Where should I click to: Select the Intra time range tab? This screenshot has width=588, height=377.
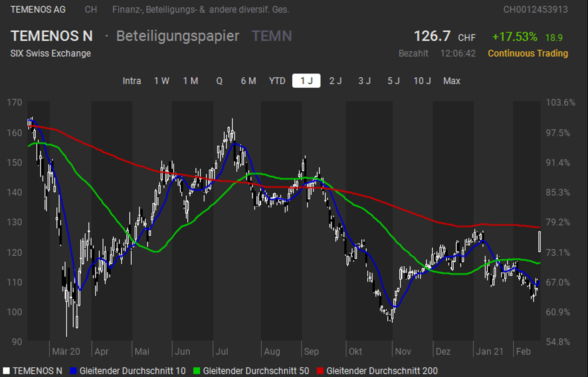click(x=132, y=81)
